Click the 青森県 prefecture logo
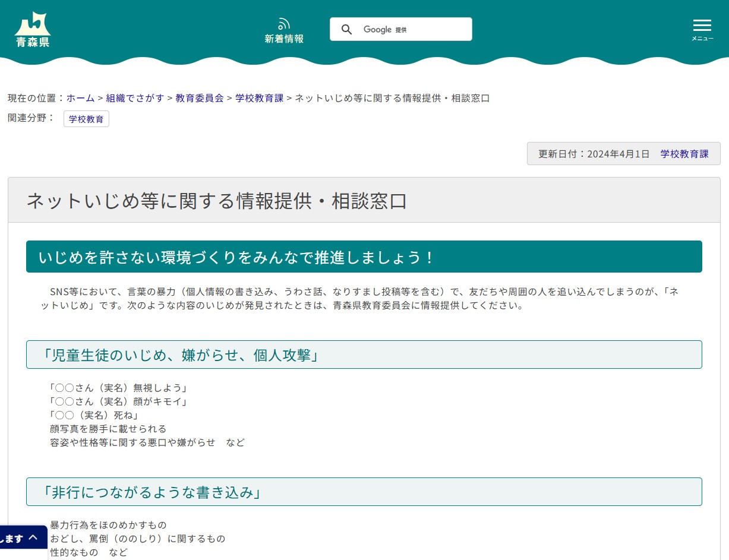Screen dimensions: 729x560 [x=32, y=29]
